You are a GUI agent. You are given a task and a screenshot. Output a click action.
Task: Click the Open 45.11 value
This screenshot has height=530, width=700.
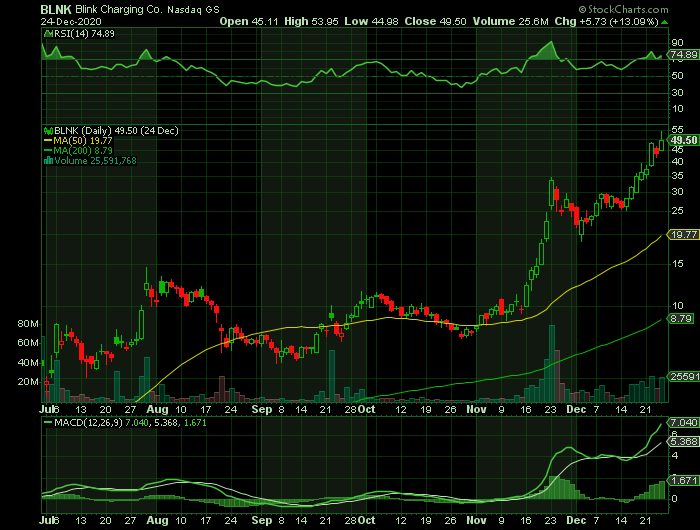pos(250,21)
